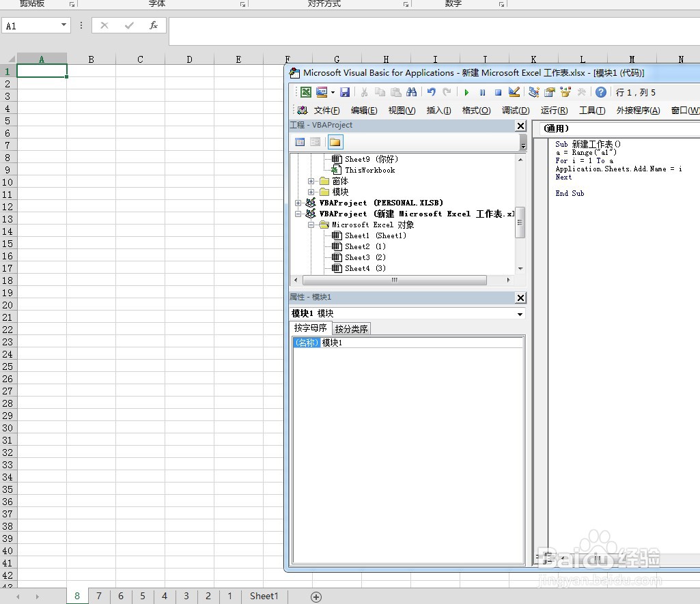
Task: Open the 模块1 模块 object dropdown
Action: pyautogui.click(x=520, y=314)
